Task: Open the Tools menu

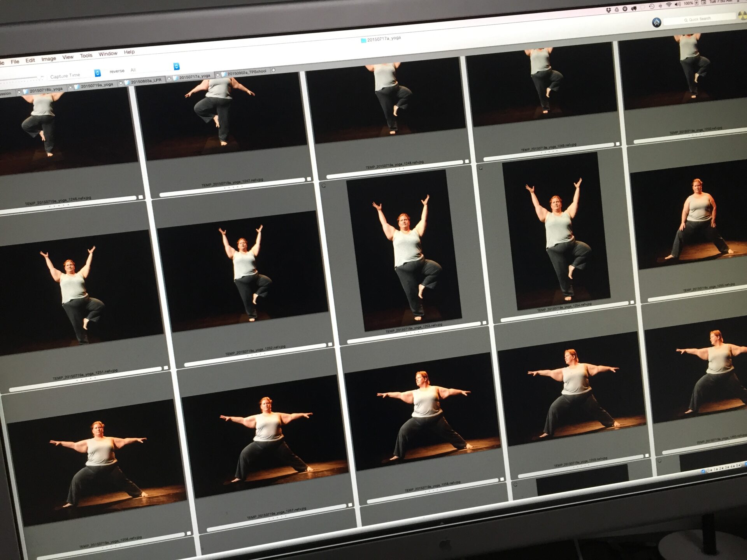Action: tap(86, 56)
